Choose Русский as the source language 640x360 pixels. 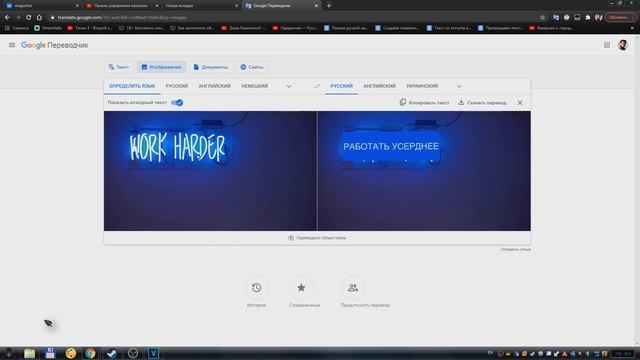pyautogui.click(x=177, y=86)
